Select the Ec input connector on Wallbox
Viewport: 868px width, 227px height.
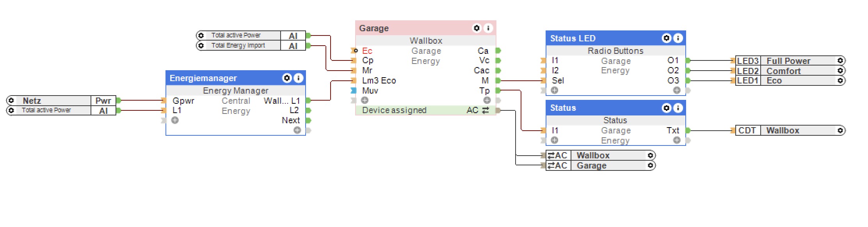354,51
